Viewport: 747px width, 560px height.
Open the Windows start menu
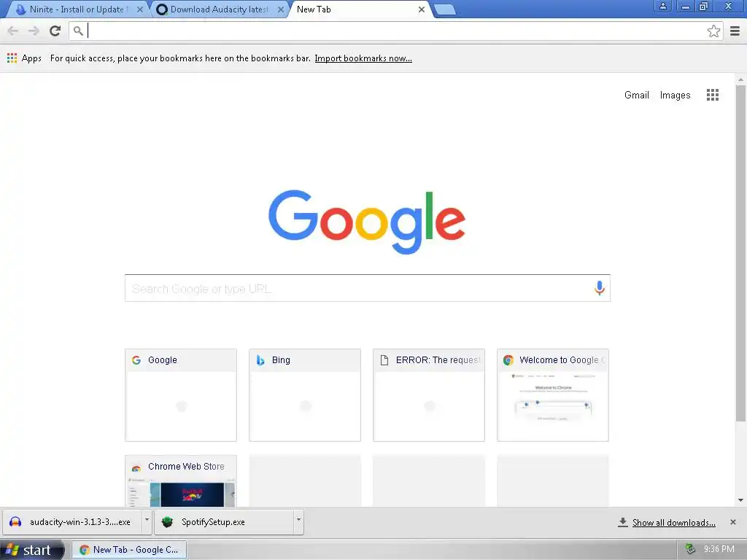pos(31,550)
